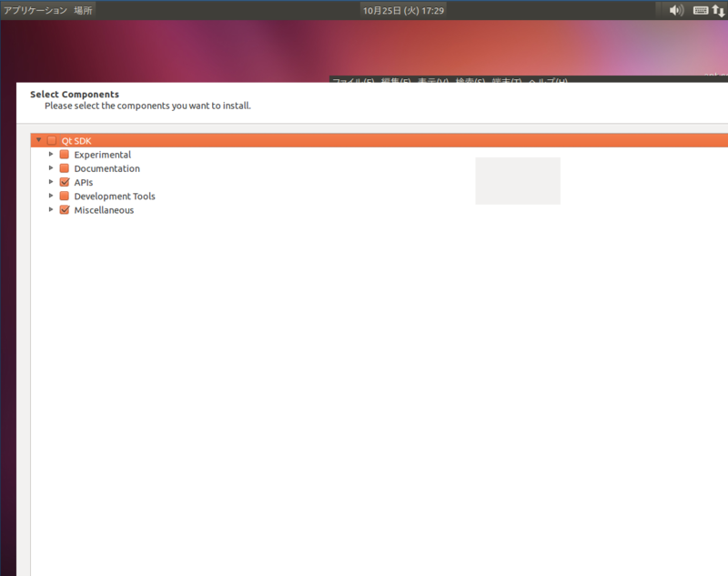Toggle the Qt SDK checkbox
This screenshot has width=728, height=576.
click(x=52, y=140)
